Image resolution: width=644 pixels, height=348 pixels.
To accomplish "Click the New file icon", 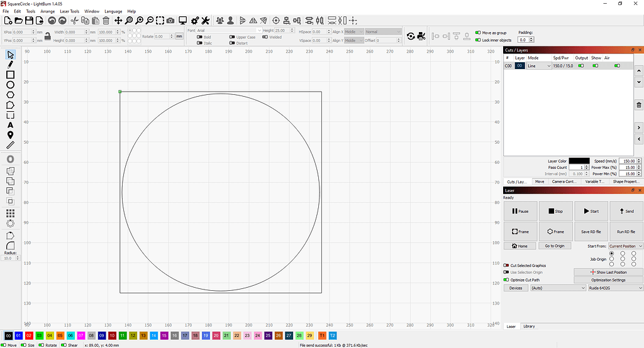I will pos(8,21).
